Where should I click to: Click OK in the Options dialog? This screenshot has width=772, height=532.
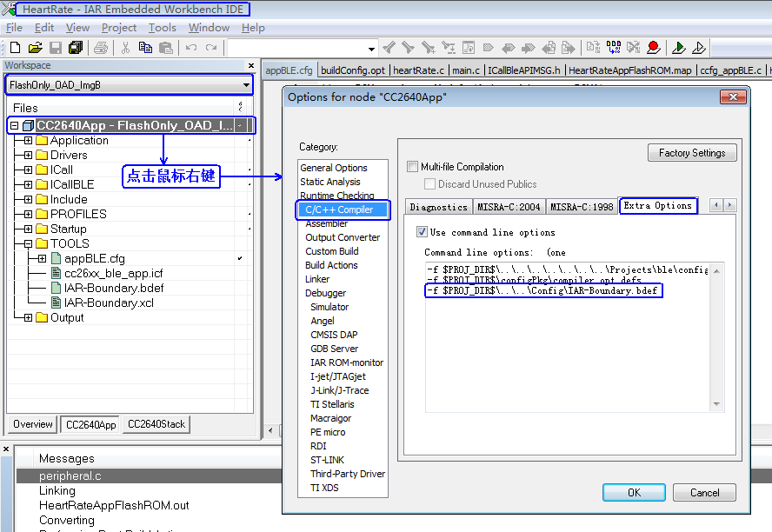[634, 493]
